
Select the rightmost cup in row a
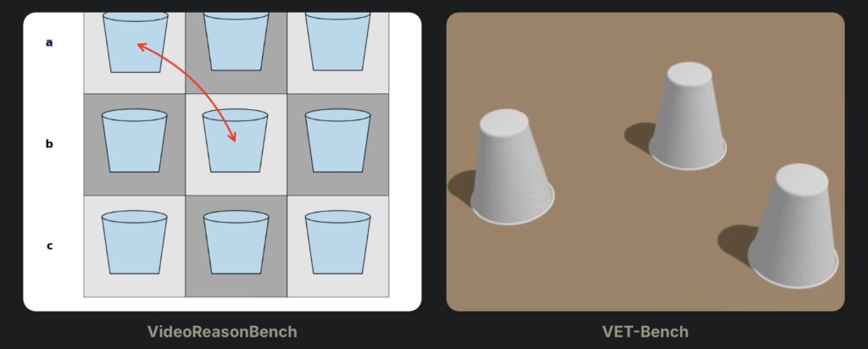pyautogui.click(x=337, y=42)
